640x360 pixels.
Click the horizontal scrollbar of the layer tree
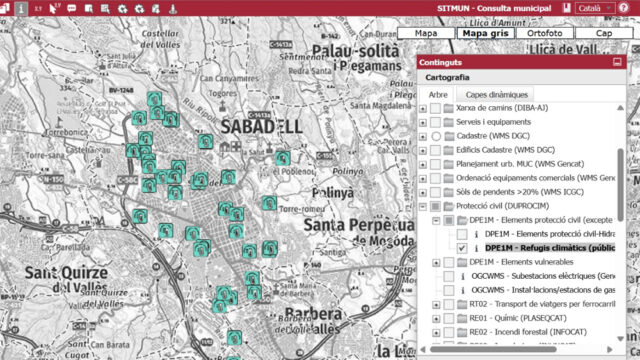[x=493, y=349]
